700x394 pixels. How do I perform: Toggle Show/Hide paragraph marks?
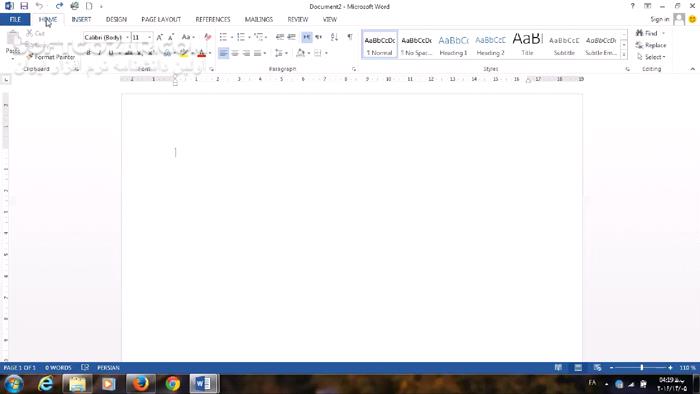[x=350, y=37]
